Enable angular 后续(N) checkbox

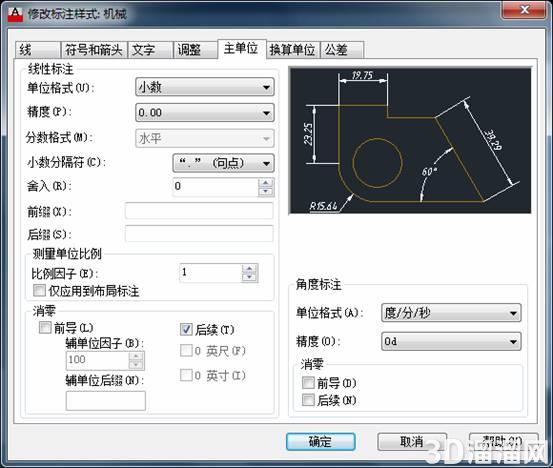309,400
